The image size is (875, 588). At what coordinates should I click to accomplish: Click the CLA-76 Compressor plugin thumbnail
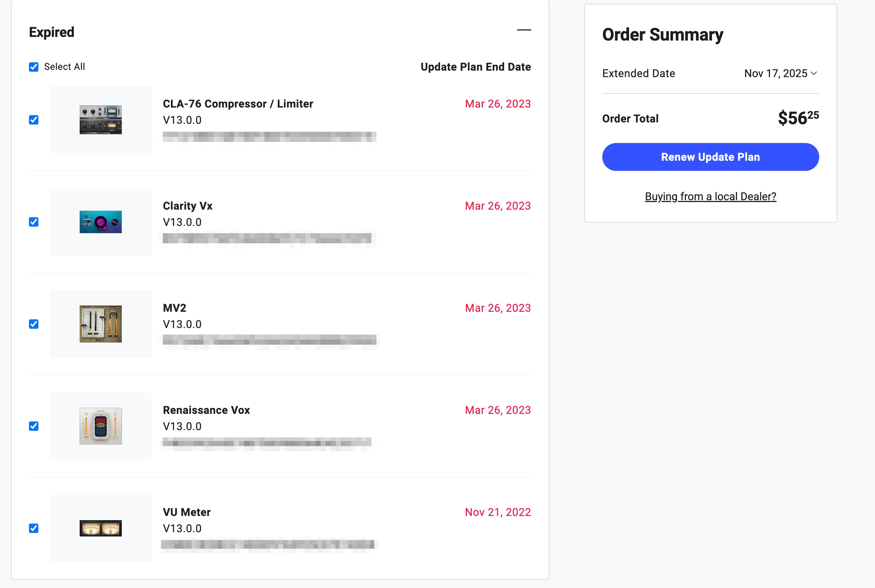(x=101, y=119)
